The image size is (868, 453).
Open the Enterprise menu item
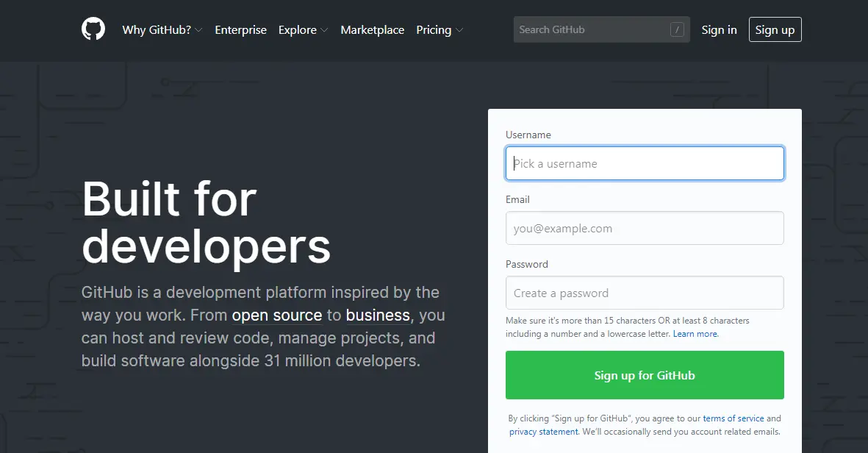tap(241, 30)
